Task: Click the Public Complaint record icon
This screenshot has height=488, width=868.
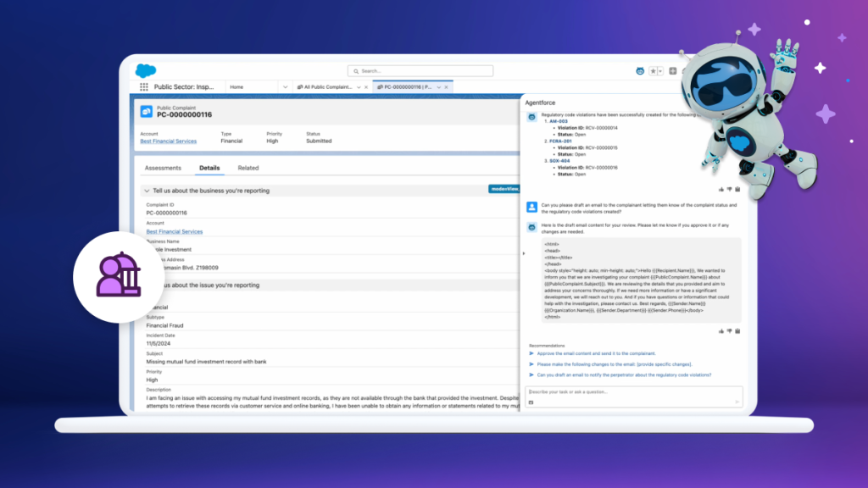Action: click(x=145, y=111)
